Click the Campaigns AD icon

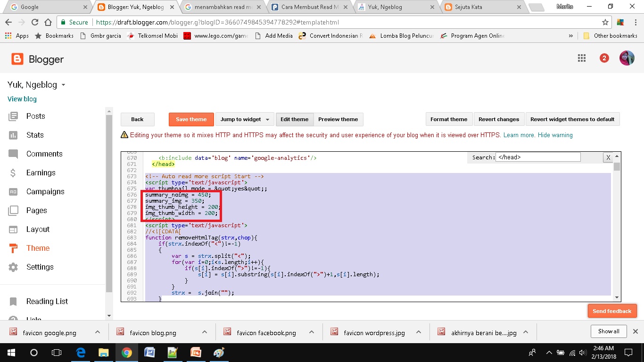point(13,191)
